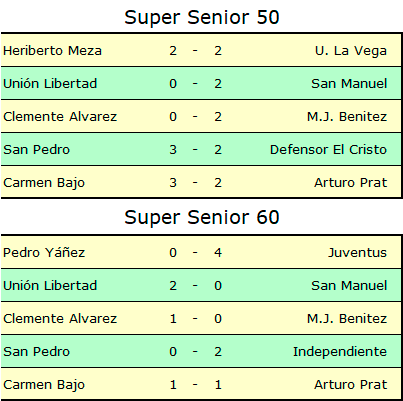Click Clemente Alvarez in Super Senior 60
The image size is (403, 401).
click(x=60, y=319)
